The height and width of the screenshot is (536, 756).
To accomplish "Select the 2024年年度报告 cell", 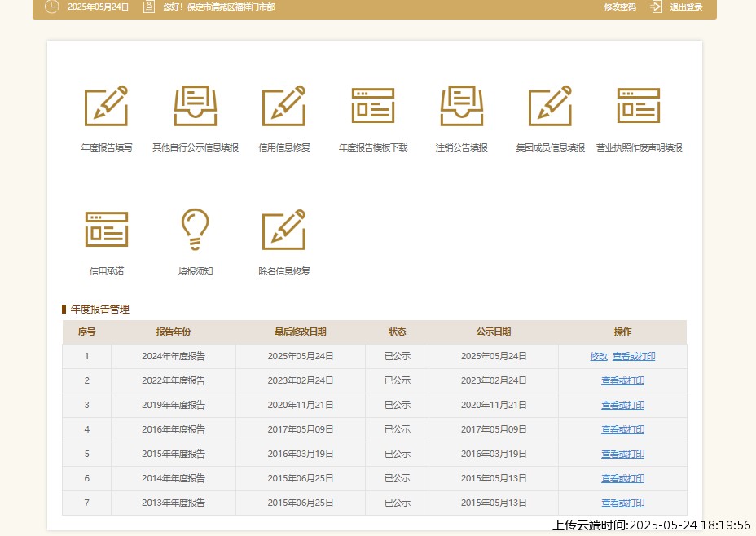I will coord(173,356).
